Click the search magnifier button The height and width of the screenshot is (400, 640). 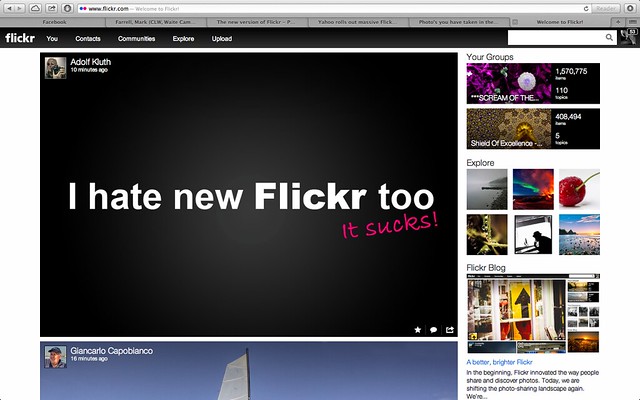(608, 38)
